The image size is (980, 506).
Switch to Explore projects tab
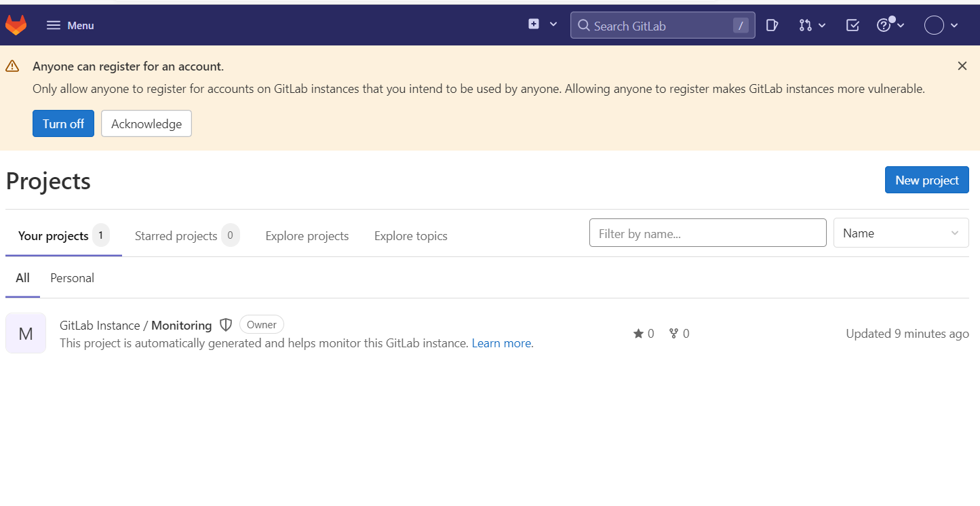coord(307,236)
